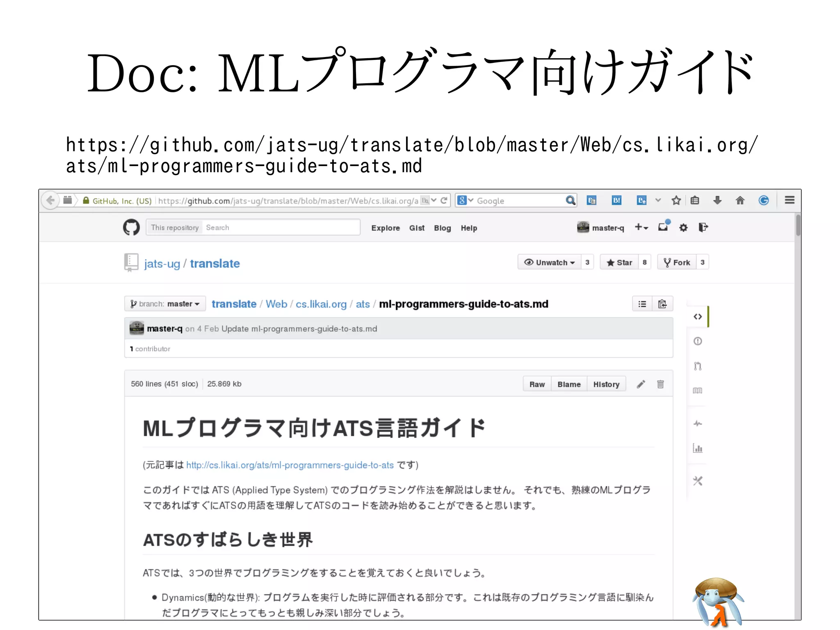Open the Google search engine selector
The width and height of the screenshot is (840, 630).
click(466, 201)
